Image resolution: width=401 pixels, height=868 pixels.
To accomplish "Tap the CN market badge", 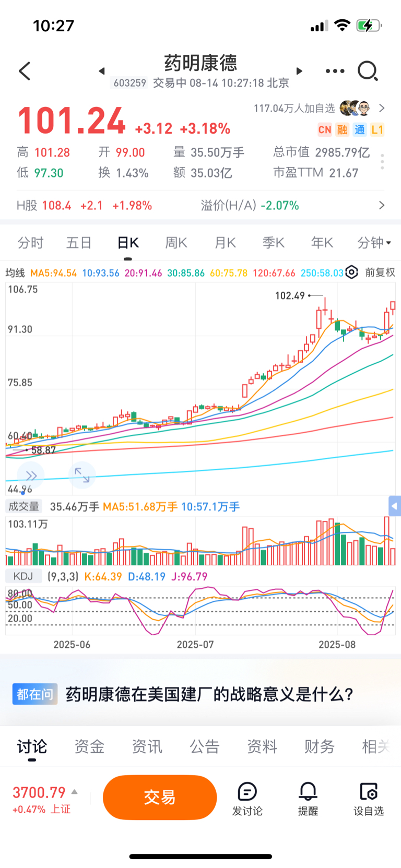I will pos(324,130).
